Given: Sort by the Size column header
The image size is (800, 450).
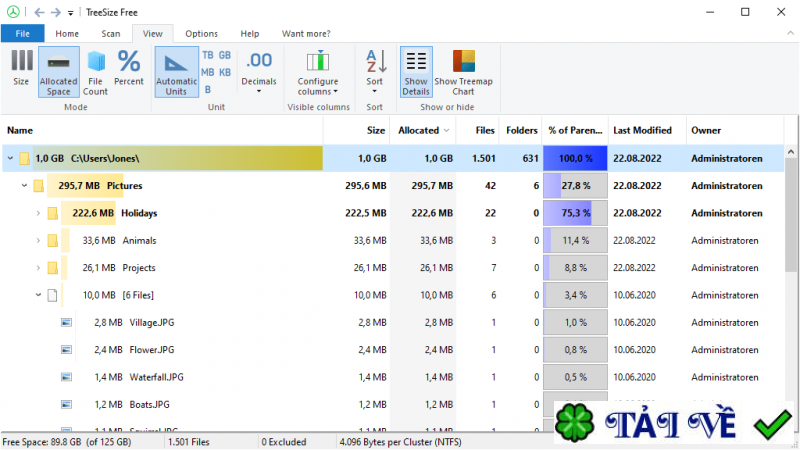Looking at the screenshot, I should (x=357, y=130).
